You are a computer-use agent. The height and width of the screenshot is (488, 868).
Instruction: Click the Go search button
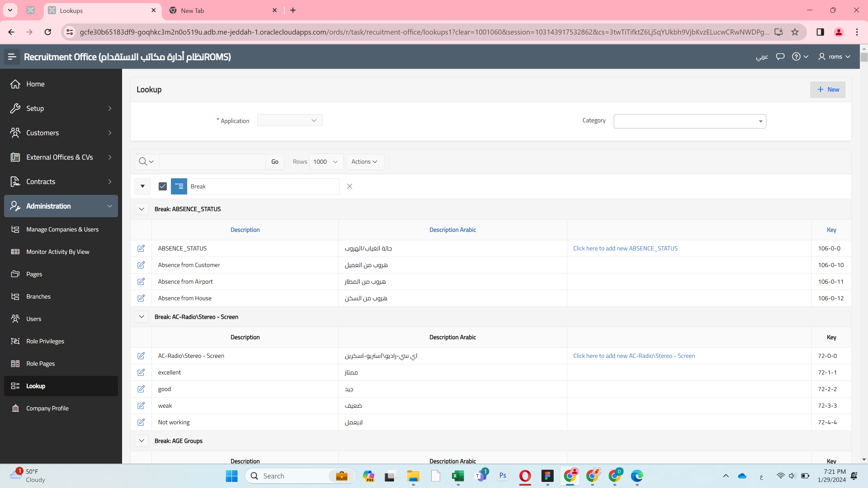[275, 162]
